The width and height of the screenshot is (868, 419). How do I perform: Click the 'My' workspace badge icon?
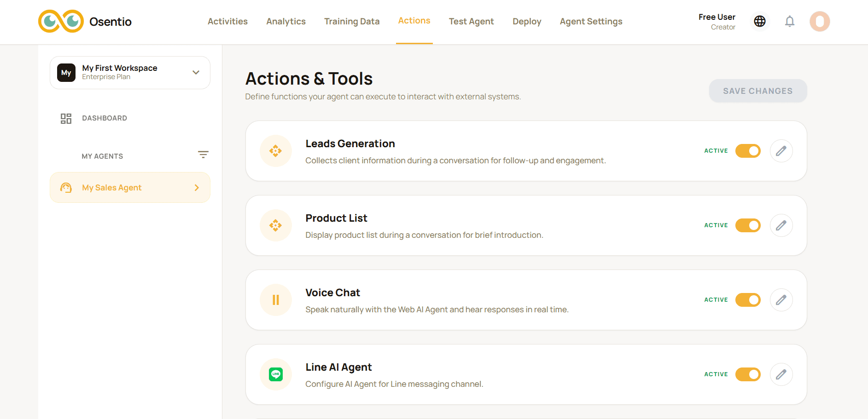(66, 73)
